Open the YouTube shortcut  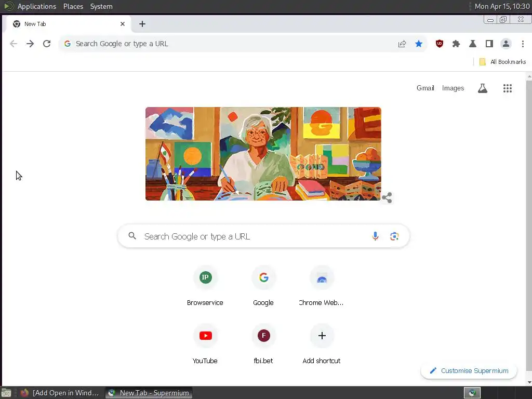205,344
